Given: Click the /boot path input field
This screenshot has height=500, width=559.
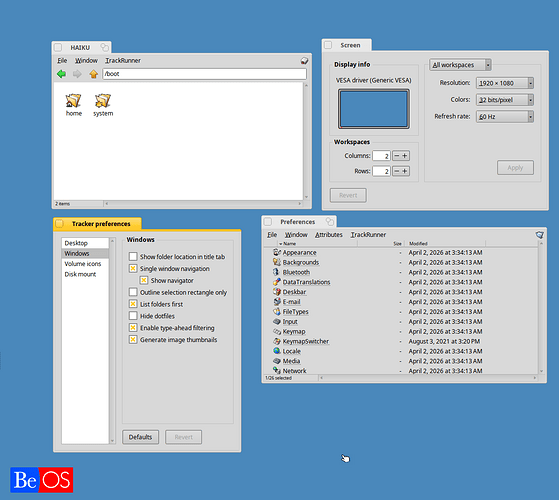Looking at the screenshot, I should (x=205, y=74).
